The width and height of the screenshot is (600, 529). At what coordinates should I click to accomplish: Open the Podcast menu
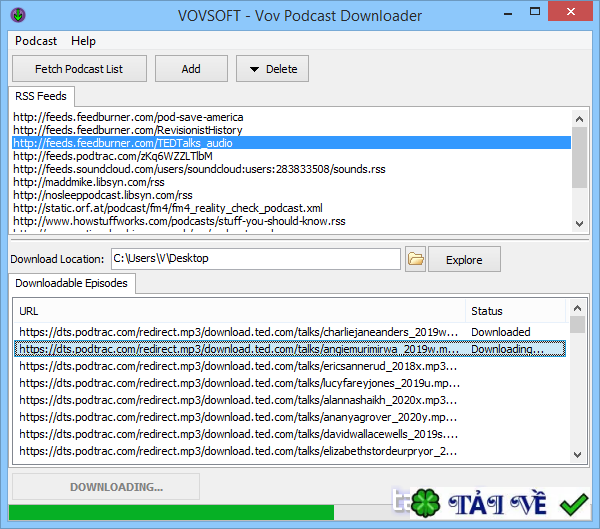pos(36,41)
